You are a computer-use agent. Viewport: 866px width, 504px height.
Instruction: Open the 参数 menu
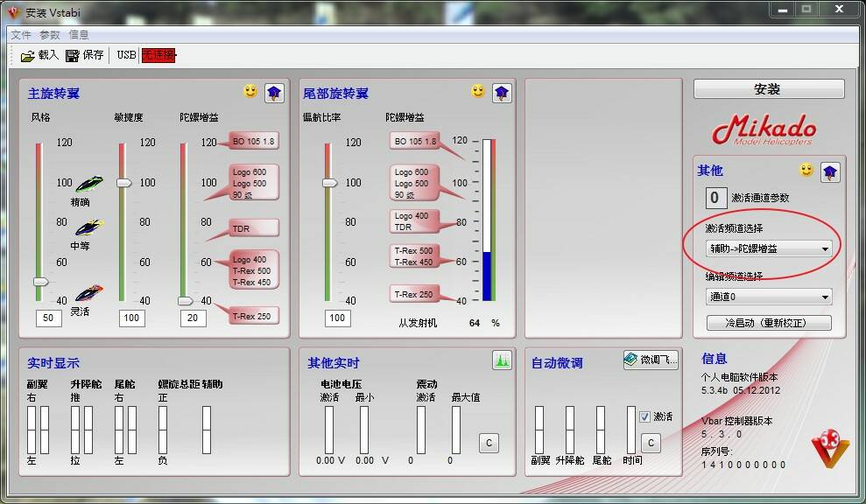coord(50,35)
